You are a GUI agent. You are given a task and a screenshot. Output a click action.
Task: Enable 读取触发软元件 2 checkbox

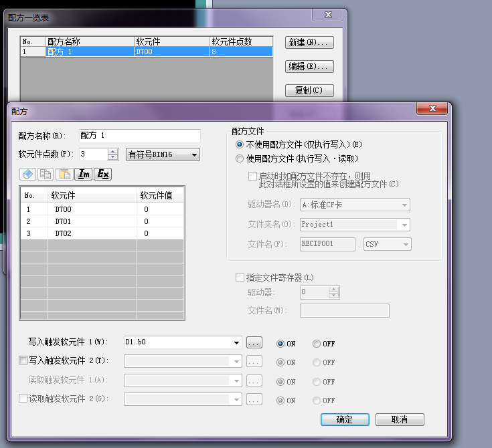tap(23, 399)
